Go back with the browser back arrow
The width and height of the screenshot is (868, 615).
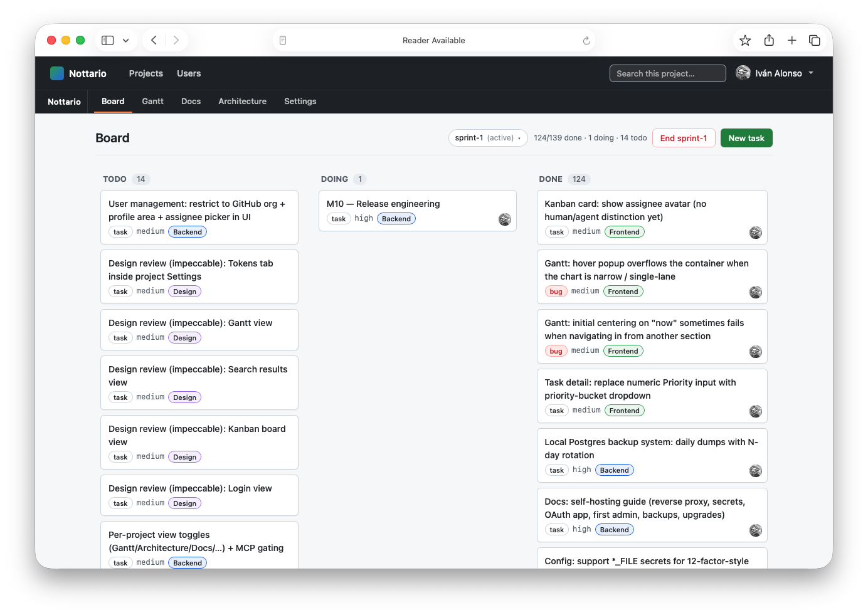click(x=154, y=40)
